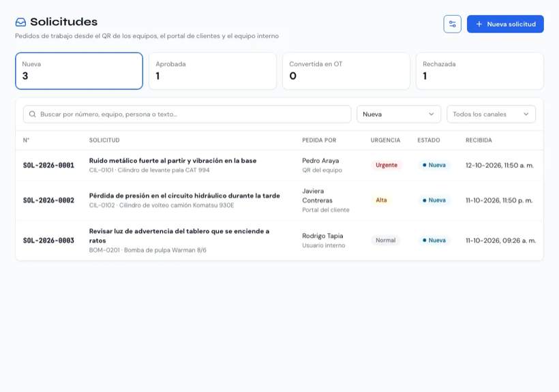Click requester Rodrigo Tapia
The width and height of the screenshot is (559, 392).
(x=322, y=236)
